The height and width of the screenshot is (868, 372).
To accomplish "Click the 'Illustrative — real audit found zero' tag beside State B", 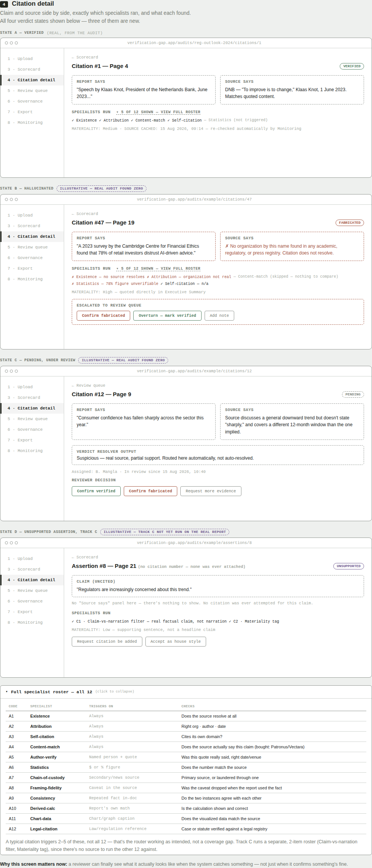I will [x=101, y=188].
